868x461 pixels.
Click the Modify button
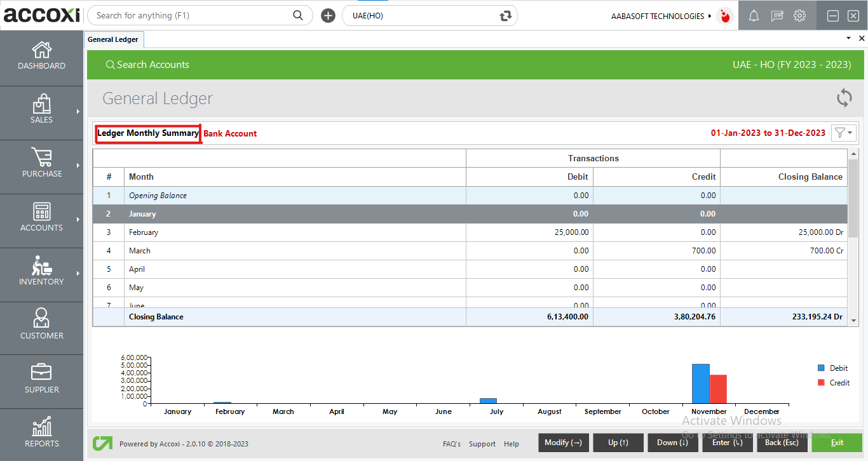click(x=564, y=443)
